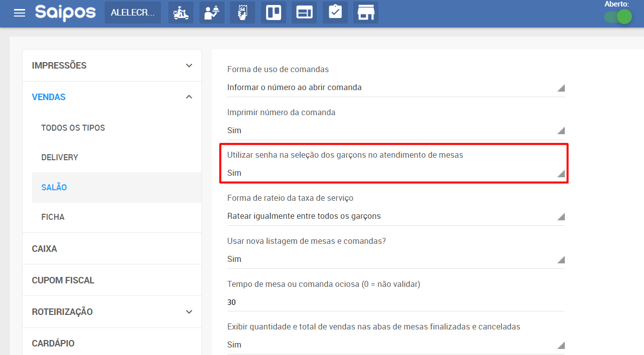Click the delivery scooter icon
The width and height of the screenshot is (644, 355).
click(181, 13)
